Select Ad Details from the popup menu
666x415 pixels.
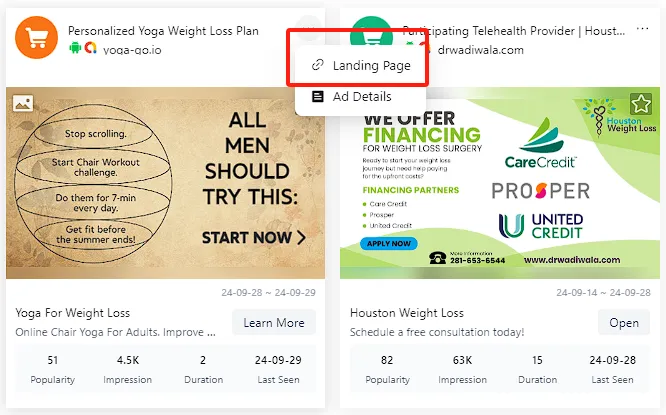tap(362, 97)
